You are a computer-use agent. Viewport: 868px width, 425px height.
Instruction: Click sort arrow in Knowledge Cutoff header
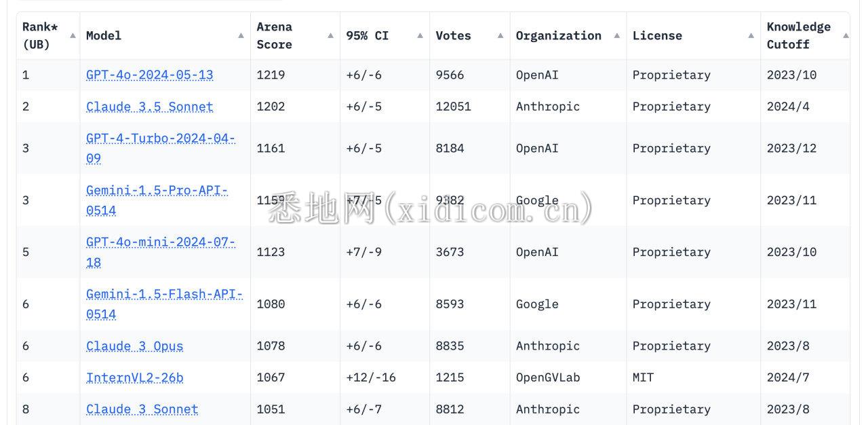846,35
